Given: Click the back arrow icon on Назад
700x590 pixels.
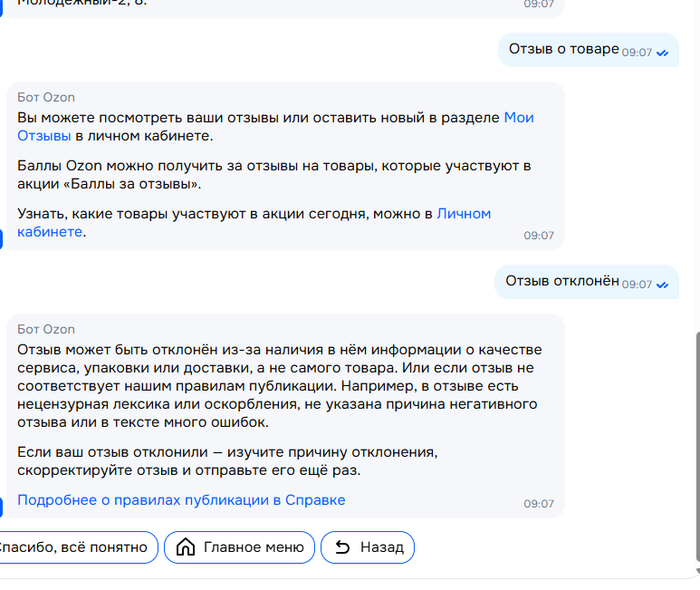Looking at the screenshot, I should tap(342, 547).
